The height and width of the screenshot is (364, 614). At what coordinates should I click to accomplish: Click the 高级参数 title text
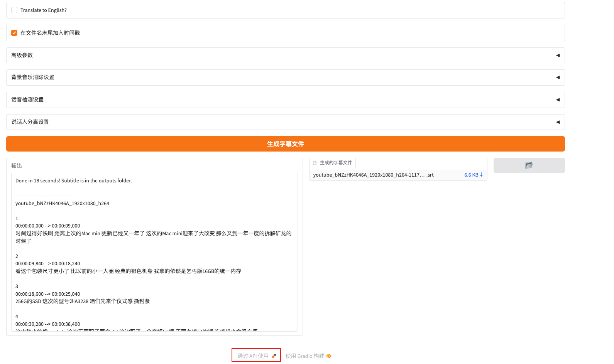pos(22,56)
